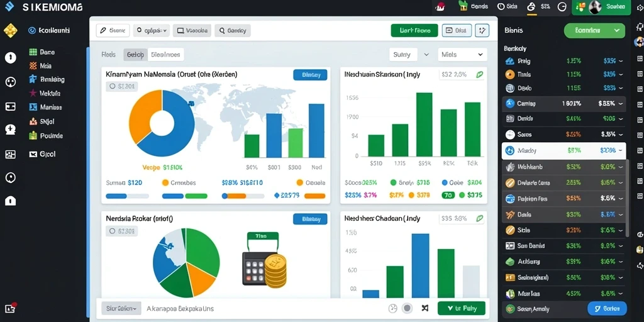
Task: Click the yellow diamond logo icon in sidebar
Action: (x=10, y=31)
